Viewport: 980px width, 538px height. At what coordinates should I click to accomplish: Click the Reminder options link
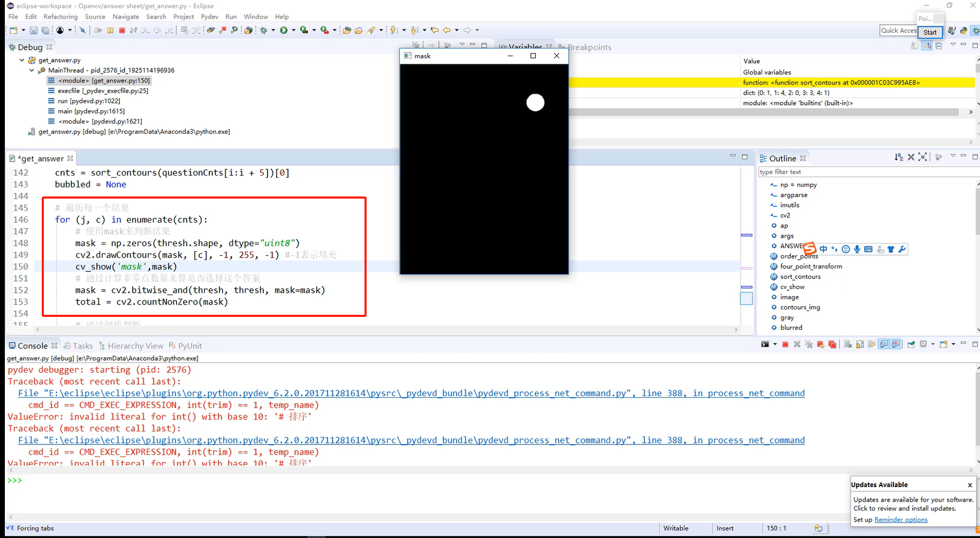point(901,519)
